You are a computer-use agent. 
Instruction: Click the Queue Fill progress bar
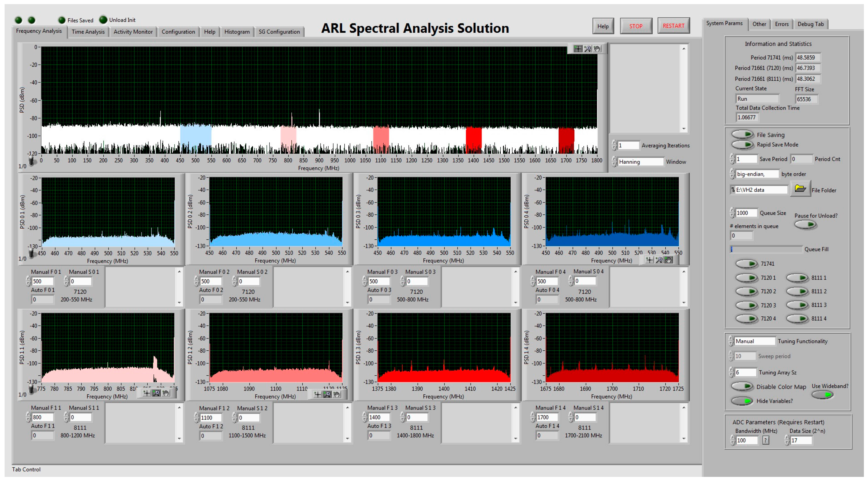pyautogui.click(x=766, y=249)
